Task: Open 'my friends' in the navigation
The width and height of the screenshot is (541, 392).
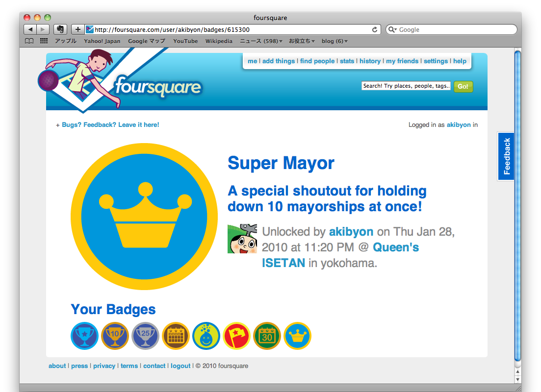Action: pyautogui.click(x=402, y=61)
